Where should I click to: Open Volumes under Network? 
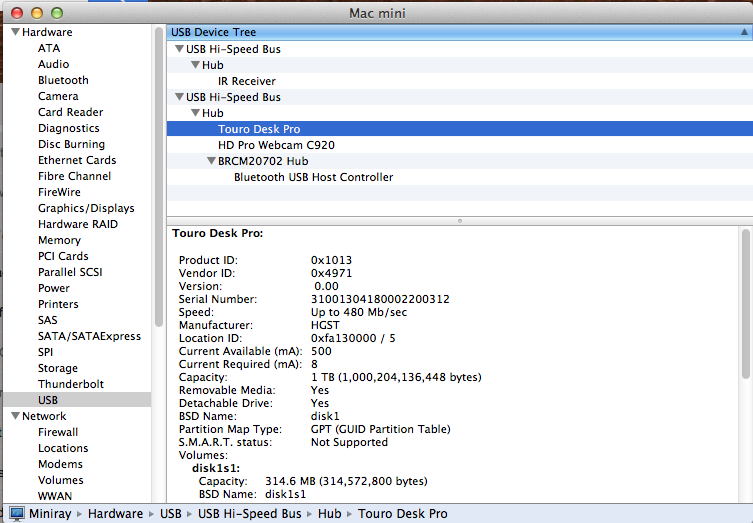61,480
